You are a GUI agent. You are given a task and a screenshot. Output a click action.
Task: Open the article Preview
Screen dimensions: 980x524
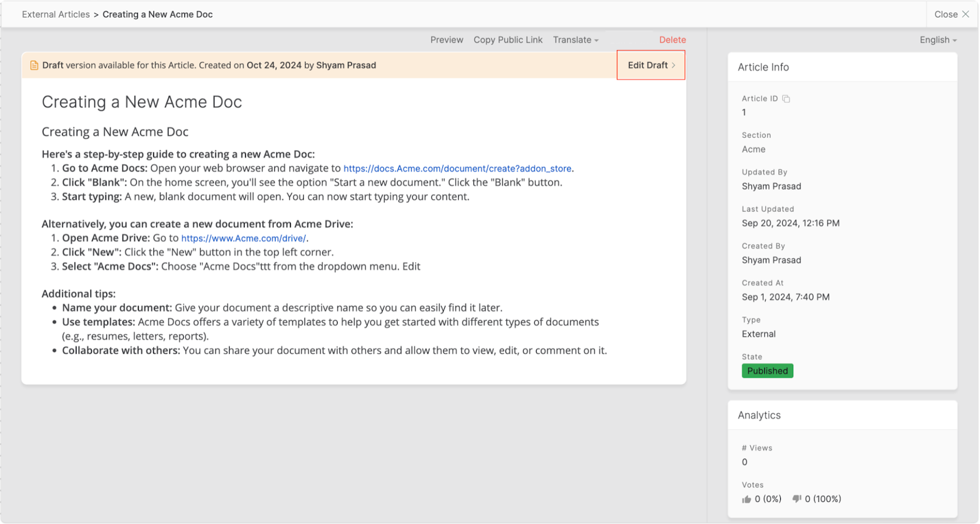coord(447,40)
